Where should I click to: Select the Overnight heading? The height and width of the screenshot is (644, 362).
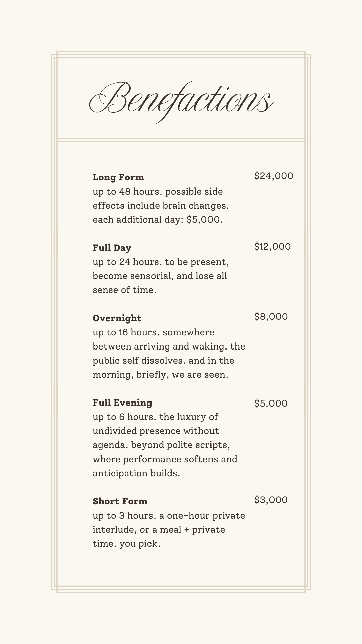(x=117, y=318)
